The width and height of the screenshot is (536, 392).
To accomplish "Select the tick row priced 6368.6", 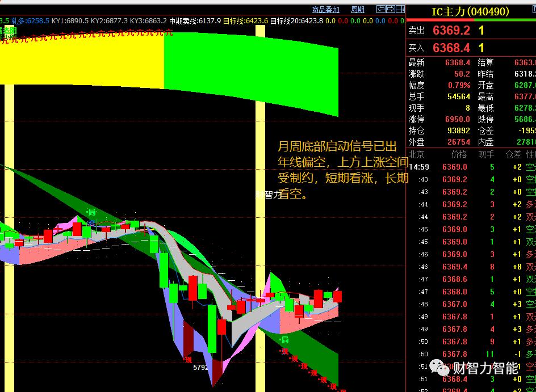I will tap(471, 279).
